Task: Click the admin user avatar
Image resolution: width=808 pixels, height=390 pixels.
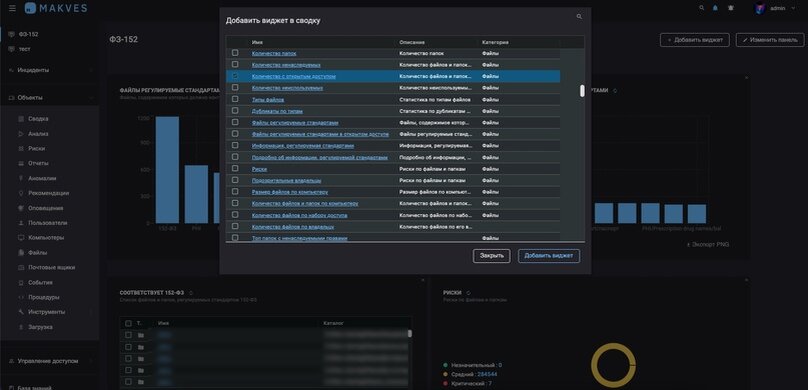Action: click(760, 8)
